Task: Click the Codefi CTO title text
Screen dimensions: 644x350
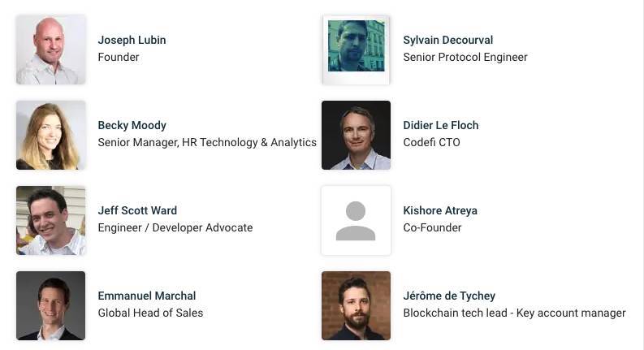Action: [431, 143]
